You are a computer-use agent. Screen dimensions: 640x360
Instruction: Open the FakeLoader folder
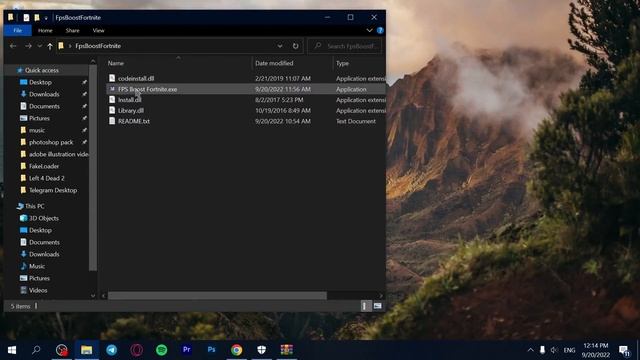pyautogui.click(x=44, y=167)
